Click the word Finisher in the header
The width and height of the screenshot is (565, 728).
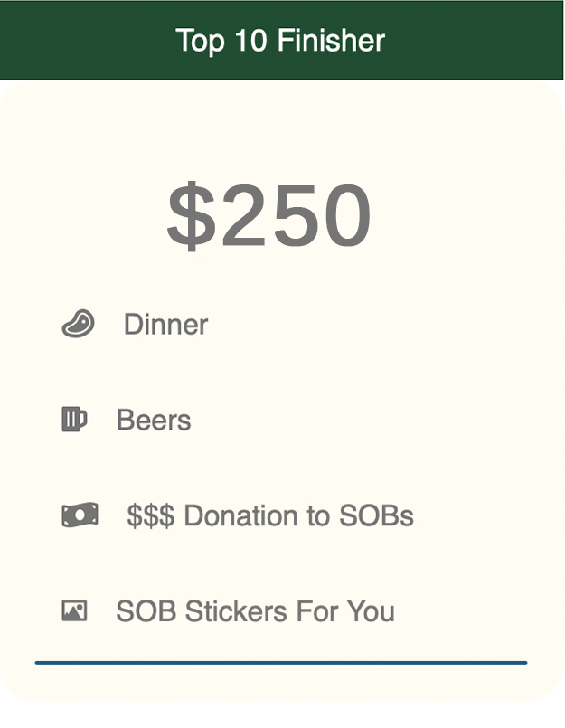point(331,41)
